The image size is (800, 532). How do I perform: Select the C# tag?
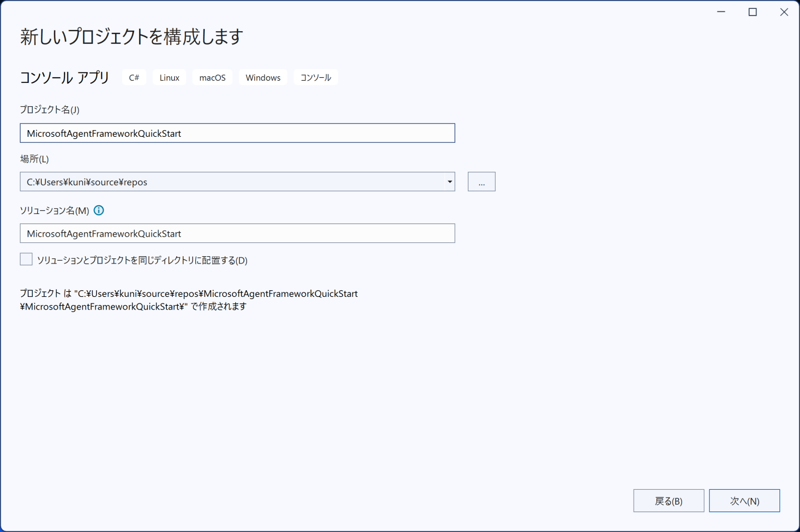pos(134,78)
